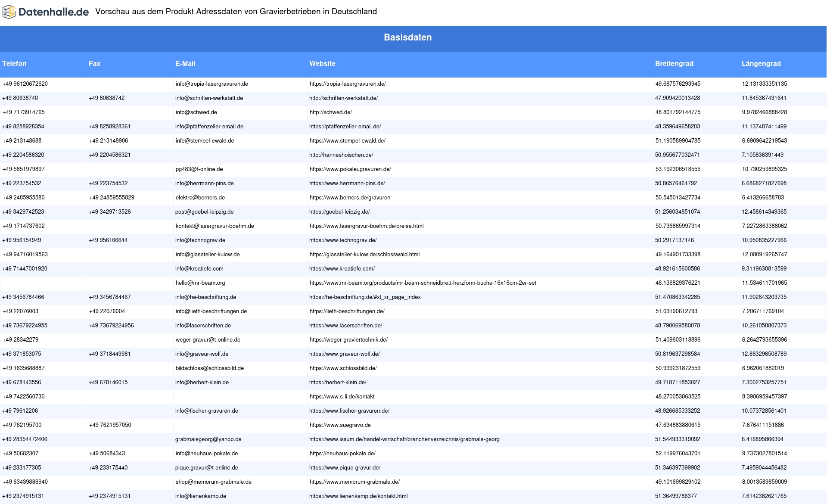This screenshot has width=827, height=504.
Task: Open https://www.suegravo.de website entry
Action: coord(340,425)
